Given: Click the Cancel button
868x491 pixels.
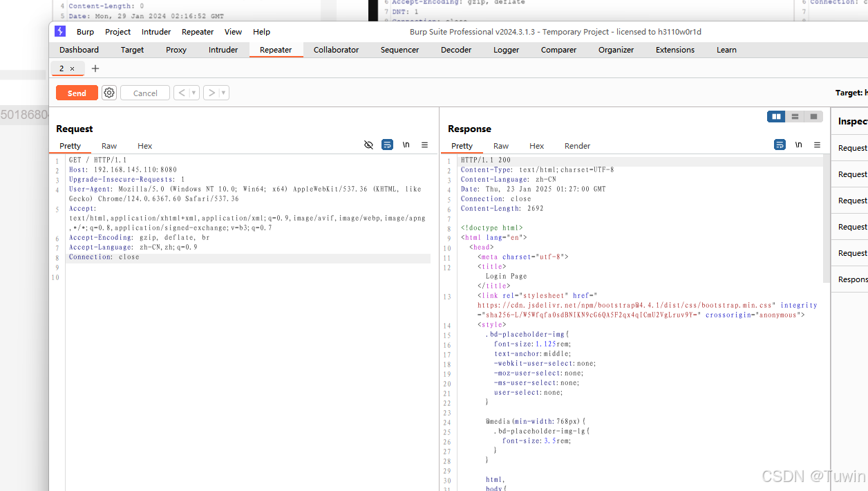Looking at the screenshot, I should click(x=145, y=93).
